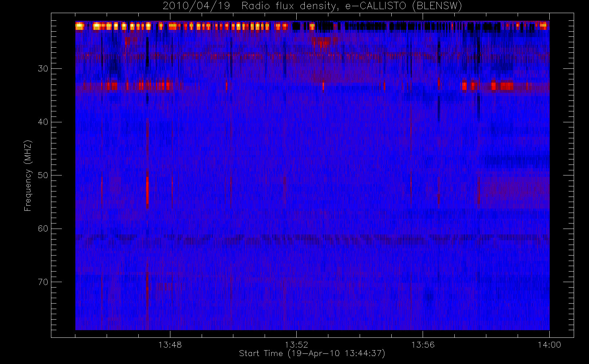The image size is (589, 364).
Task: Click the 'Start Time (19-Apr-10 13:44:37)' label
Action: pos(312,353)
